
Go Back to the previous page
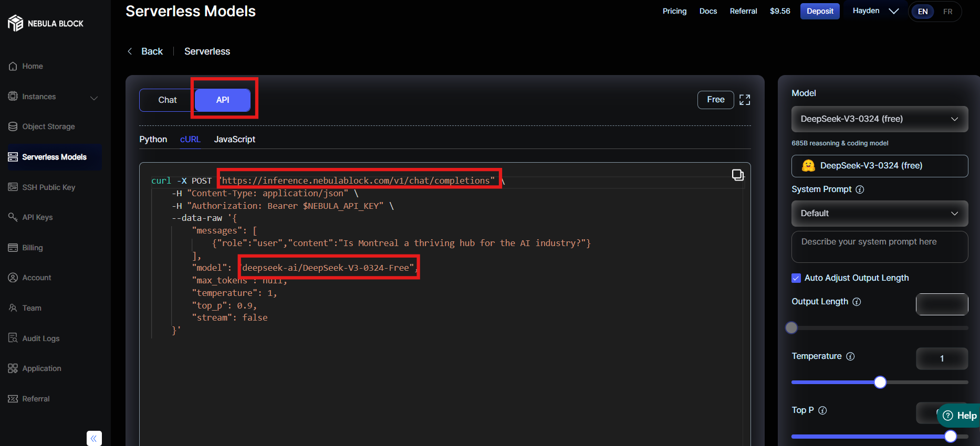coord(145,51)
